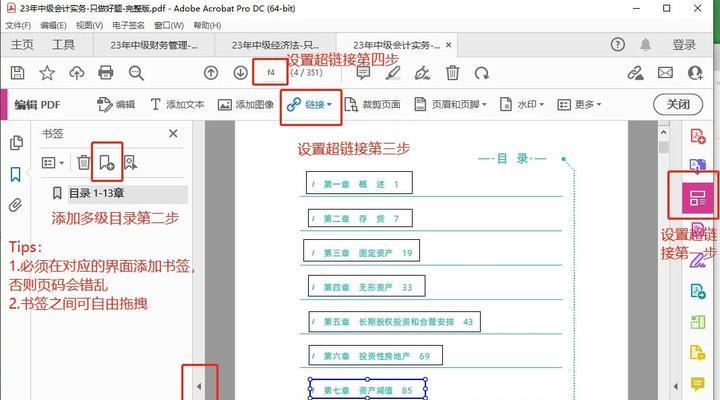Open the attachments paperclip panel
This screenshot has height=400, width=720.
pyautogui.click(x=16, y=205)
